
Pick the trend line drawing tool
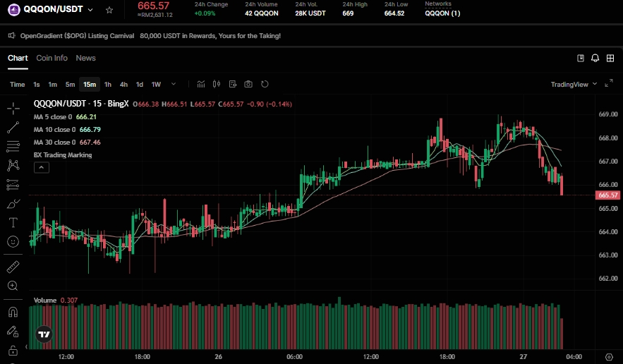pos(13,128)
